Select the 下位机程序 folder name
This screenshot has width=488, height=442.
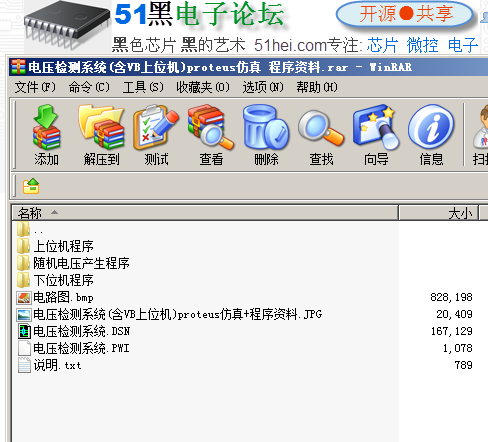63,280
